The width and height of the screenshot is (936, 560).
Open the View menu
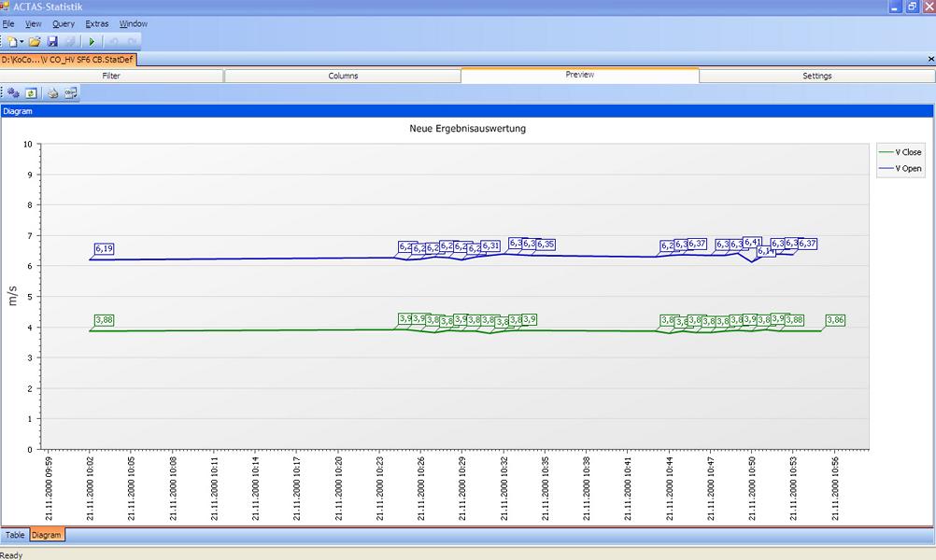(x=34, y=24)
